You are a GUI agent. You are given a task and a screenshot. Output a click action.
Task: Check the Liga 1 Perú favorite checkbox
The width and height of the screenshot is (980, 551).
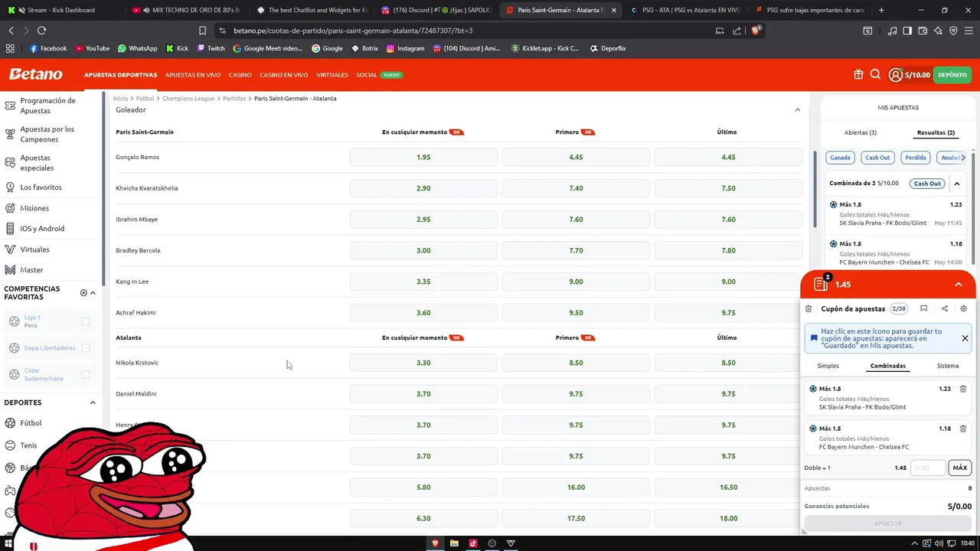(86, 321)
